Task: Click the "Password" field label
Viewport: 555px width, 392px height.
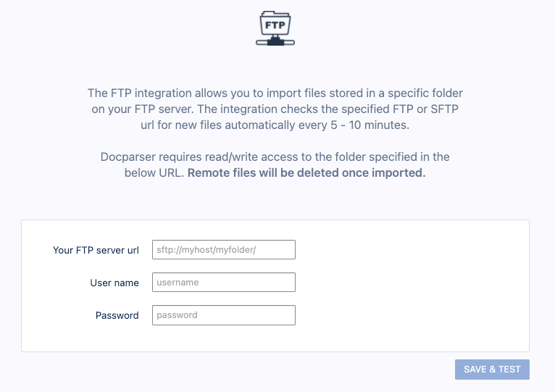Action: 117,315
